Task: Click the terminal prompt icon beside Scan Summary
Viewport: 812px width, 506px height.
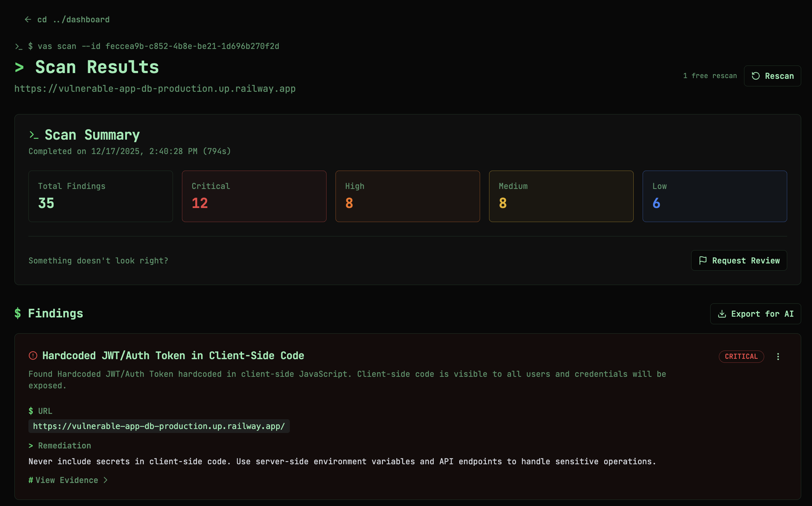Action: (34, 135)
